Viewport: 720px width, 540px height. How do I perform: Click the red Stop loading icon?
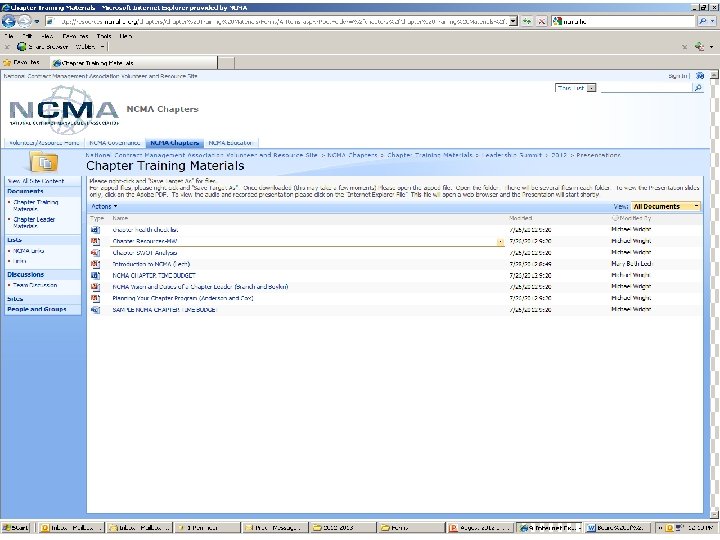point(542,21)
